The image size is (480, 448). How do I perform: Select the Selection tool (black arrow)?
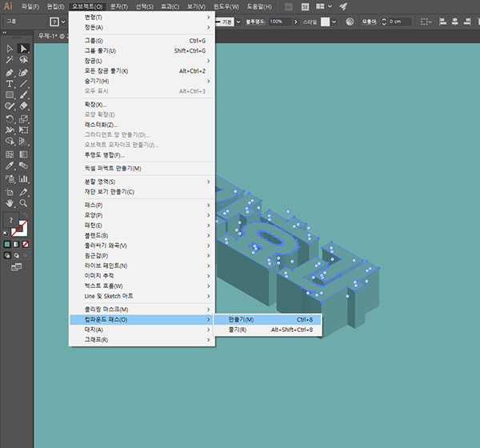tap(10, 48)
